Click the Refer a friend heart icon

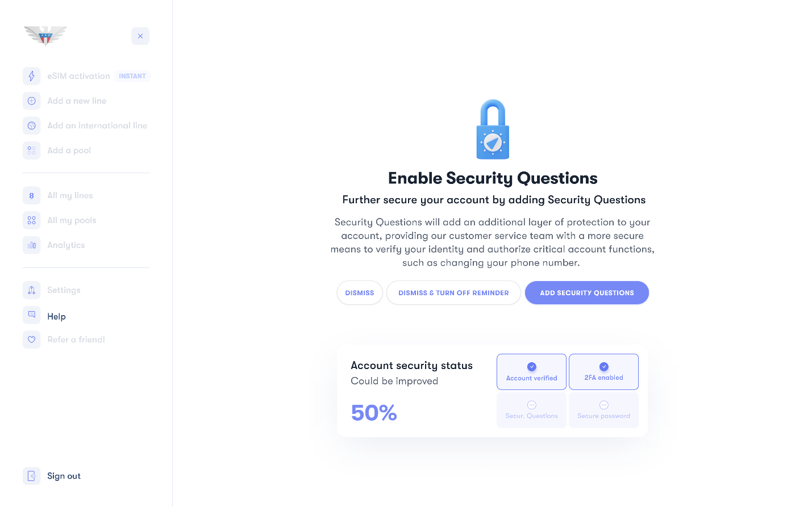pyautogui.click(x=31, y=339)
